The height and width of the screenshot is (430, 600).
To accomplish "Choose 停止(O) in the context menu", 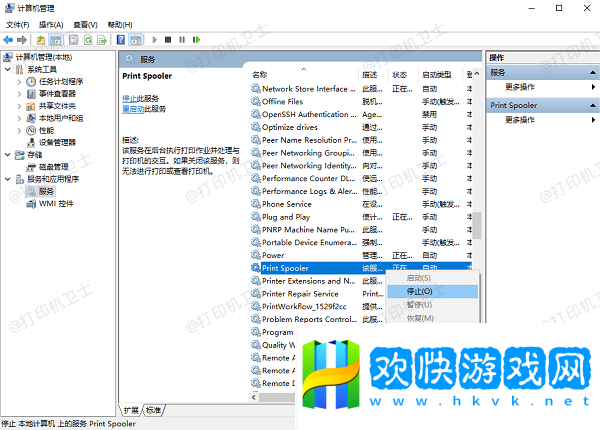I will [x=432, y=292].
